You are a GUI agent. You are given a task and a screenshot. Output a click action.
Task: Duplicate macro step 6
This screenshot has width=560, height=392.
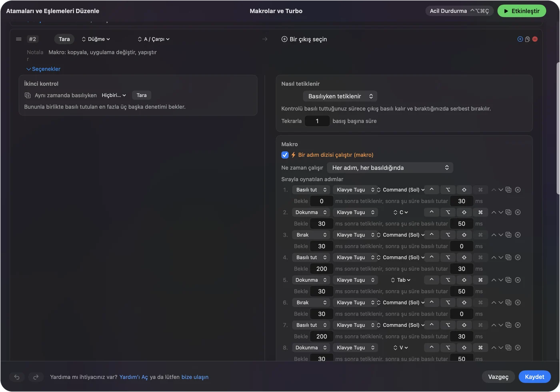508,302
